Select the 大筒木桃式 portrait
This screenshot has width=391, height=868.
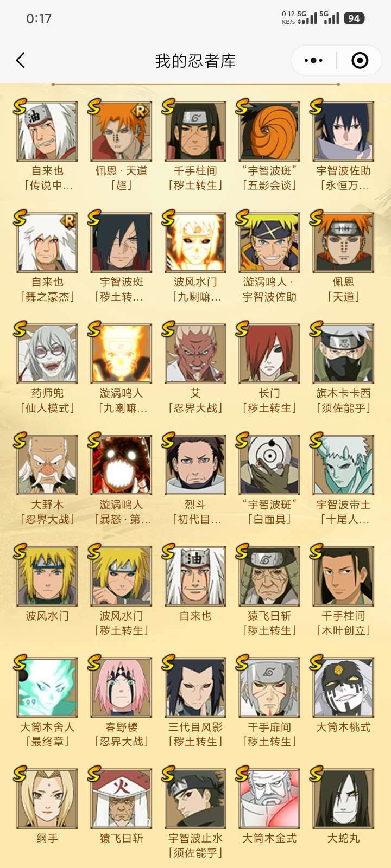coord(343,687)
